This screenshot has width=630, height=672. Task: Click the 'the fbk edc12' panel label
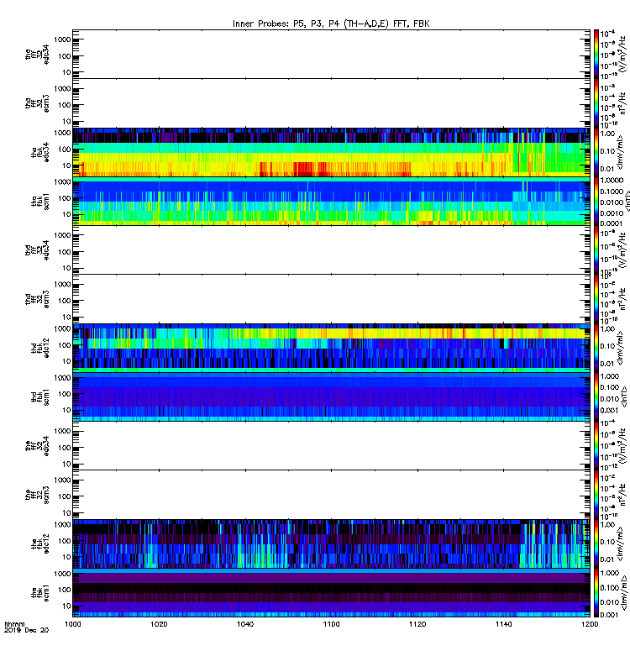tap(40, 543)
